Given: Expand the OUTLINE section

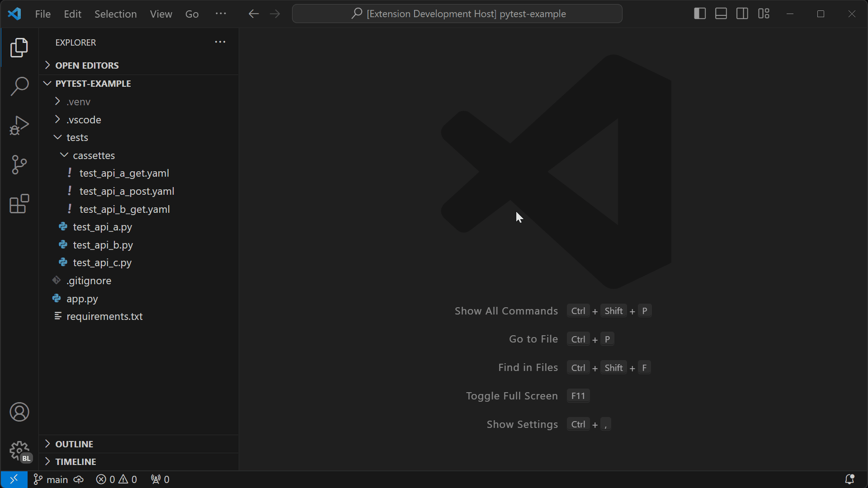Looking at the screenshot, I should [x=74, y=444].
